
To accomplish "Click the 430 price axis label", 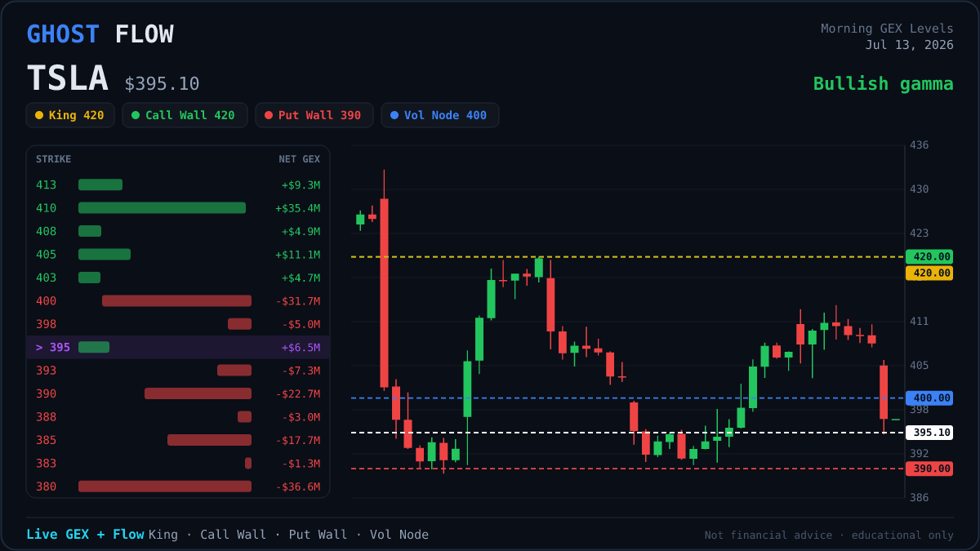I will pyautogui.click(x=920, y=189).
